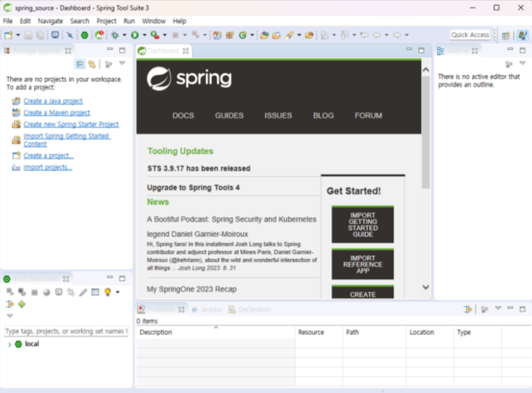Expand the local node in Boot Dashboard
This screenshot has height=393, width=532.
(x=10, y=344)
